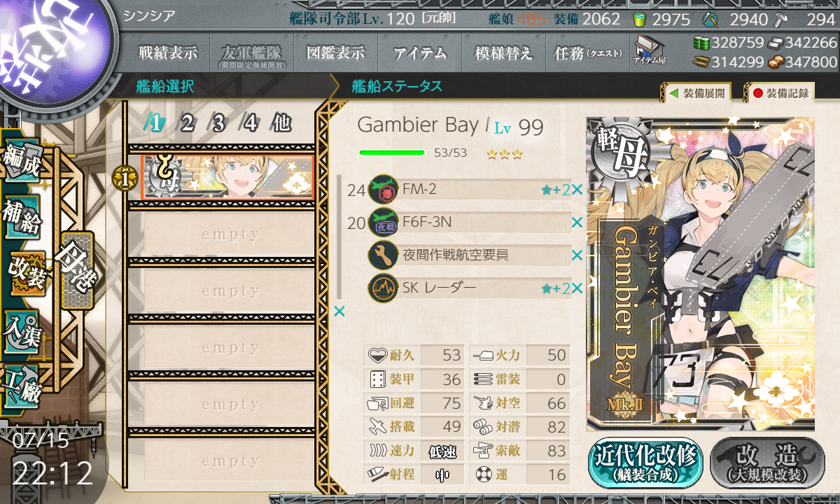Open the 装備記録 equipment presets
The width and height of the screenshot is (840, 504).
780,92
